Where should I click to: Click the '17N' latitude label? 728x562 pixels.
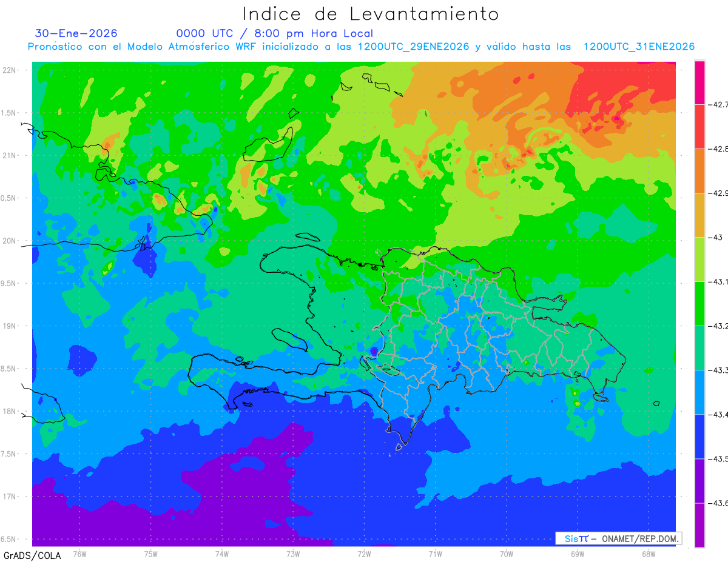point(10,497)
